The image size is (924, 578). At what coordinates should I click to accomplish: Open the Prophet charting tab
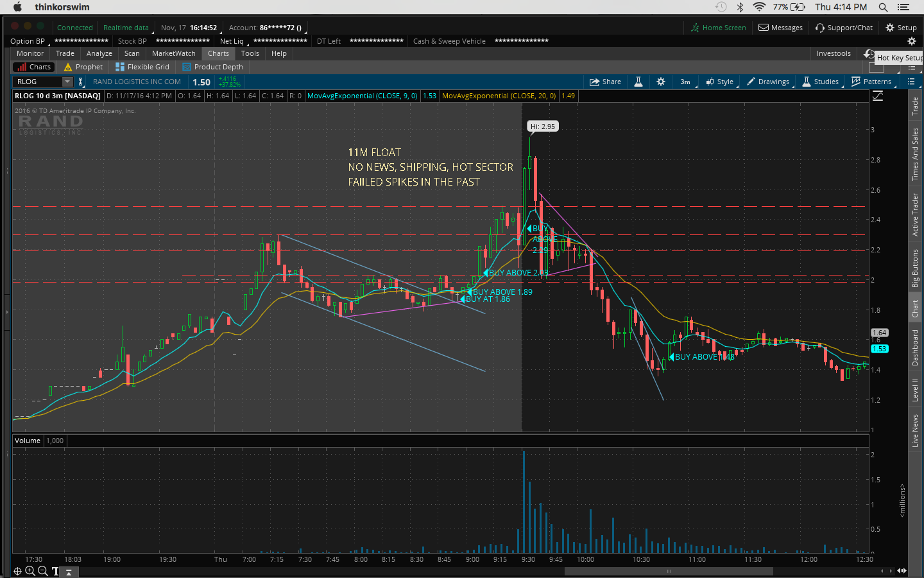83,67
